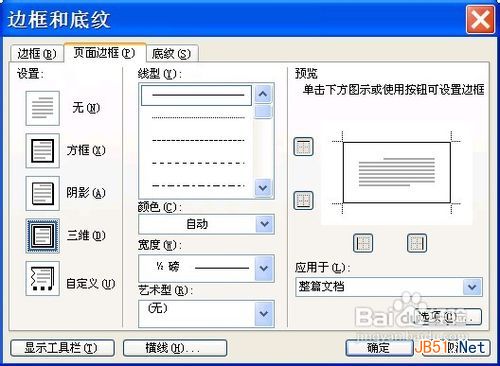The image size is (500, 366).
Task: Toggle the right border button below preview
Action: pos(417,243)
